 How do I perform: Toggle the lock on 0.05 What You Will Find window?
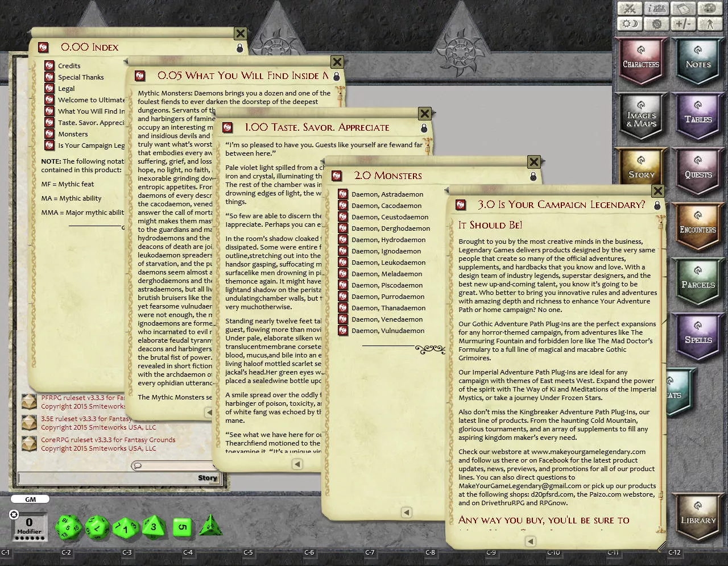336,76
